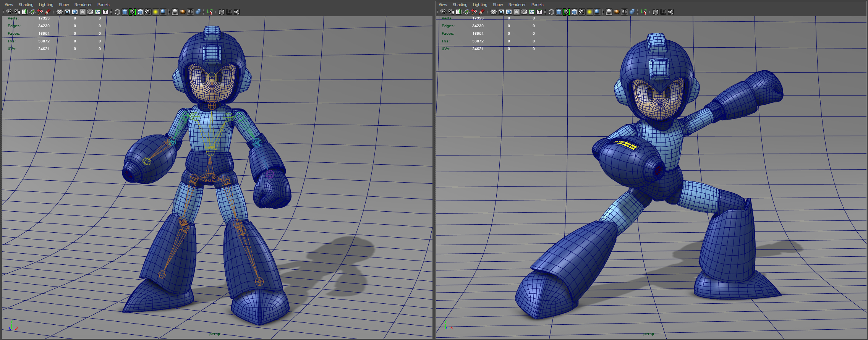Image resolution: width=868 pixels, height=340 pixels.
Task: Click Use All Lights icon in left viewport
Action: click(155, 12)
